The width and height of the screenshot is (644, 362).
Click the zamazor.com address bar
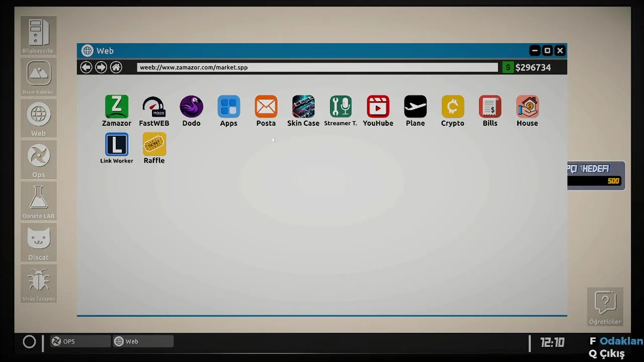click(317, 67)
